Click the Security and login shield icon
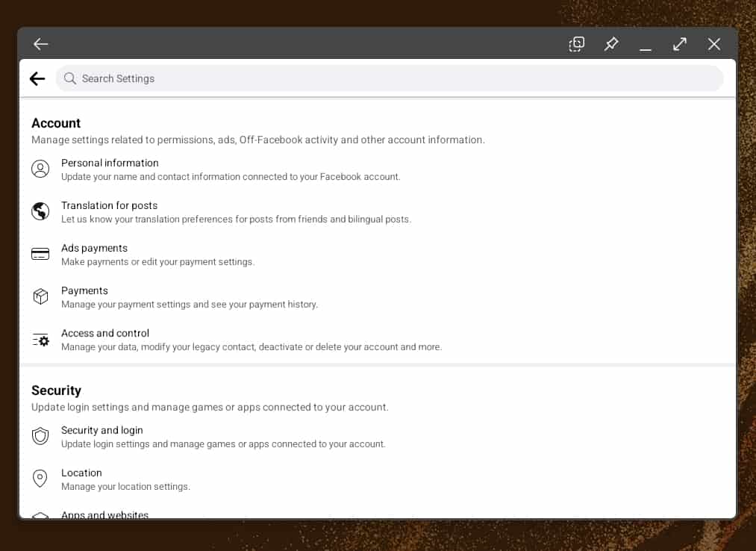The width and height of the screenshot is (756, 551). 40,436
